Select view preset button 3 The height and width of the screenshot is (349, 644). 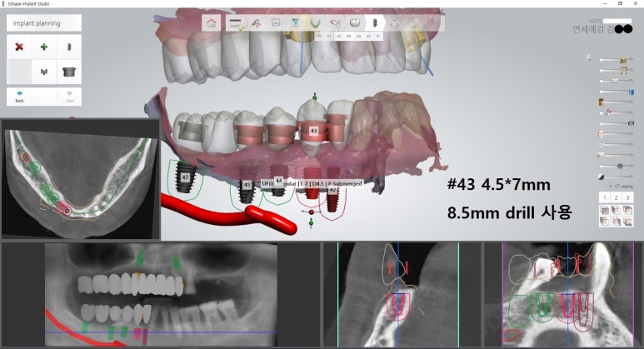(x=627, y=197)
